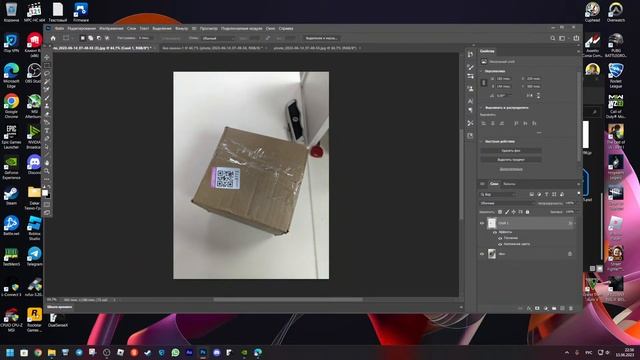Create new adjustment layer icon

(546, 308)
